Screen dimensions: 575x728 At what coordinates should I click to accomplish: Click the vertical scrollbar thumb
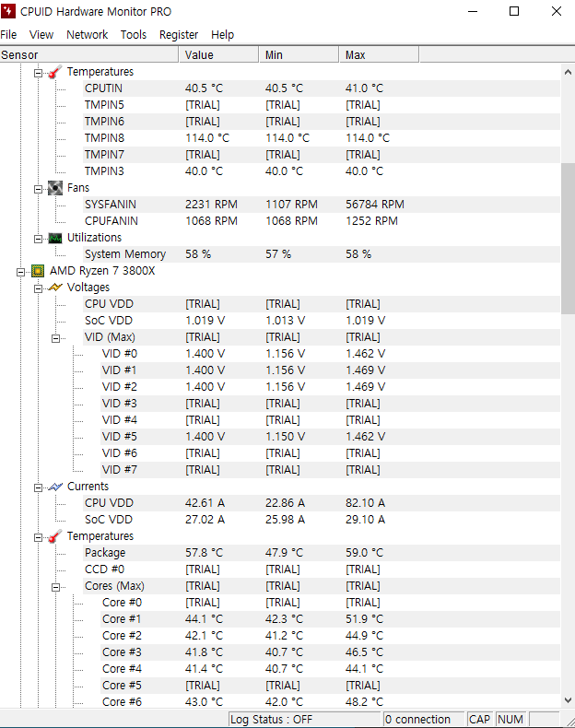tap(568, 238)
